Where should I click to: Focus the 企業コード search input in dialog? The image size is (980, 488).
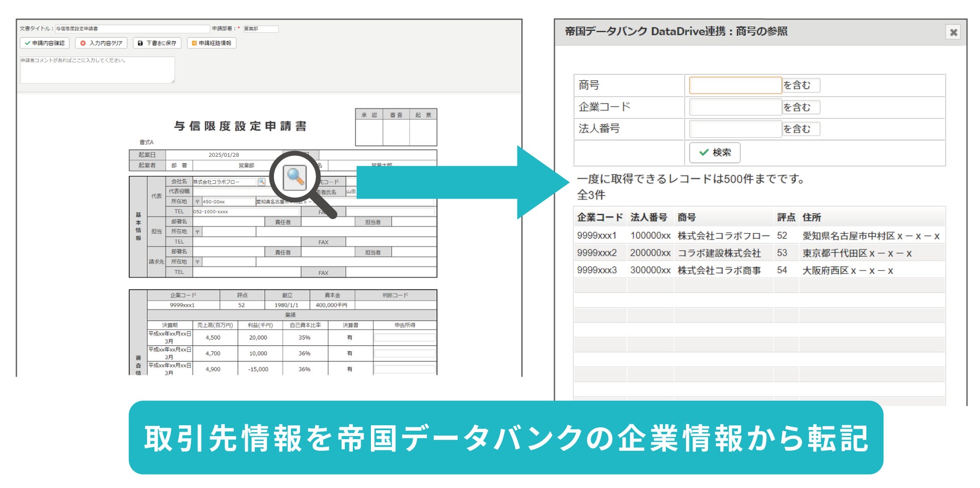[x=735, y=107]
